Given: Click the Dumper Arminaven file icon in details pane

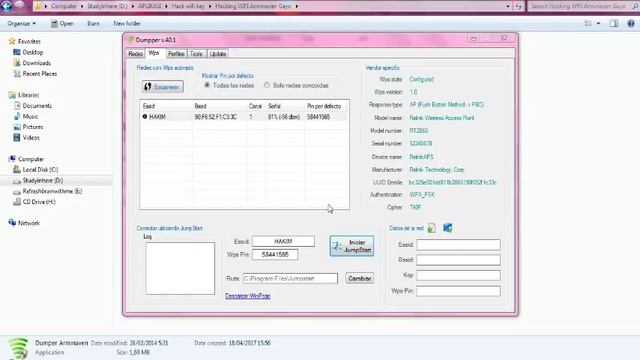Looking at the screenshot, I should click(19, 348).
